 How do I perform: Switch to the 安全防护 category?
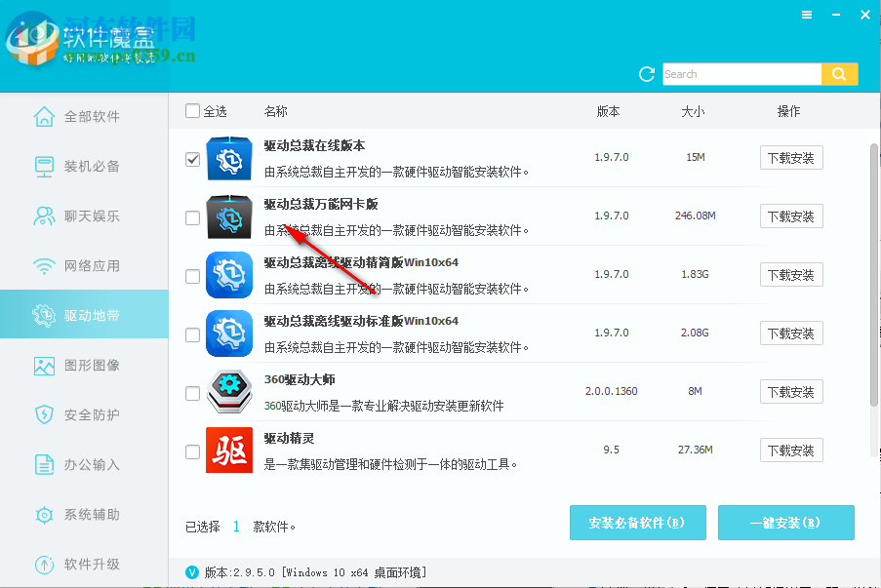(x=84, y=415)
